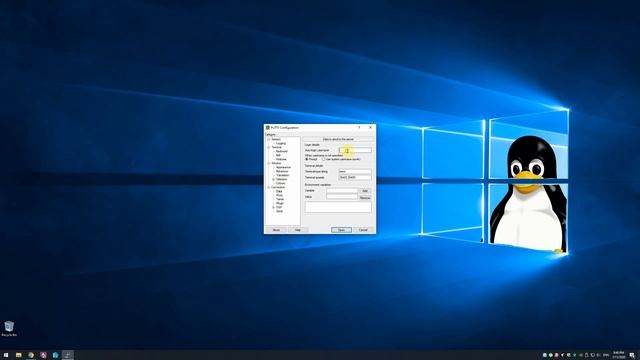Image resolution: width=640 pixels, height=360 pixels.
Task: Click the Add button
Action: (365, 191)
